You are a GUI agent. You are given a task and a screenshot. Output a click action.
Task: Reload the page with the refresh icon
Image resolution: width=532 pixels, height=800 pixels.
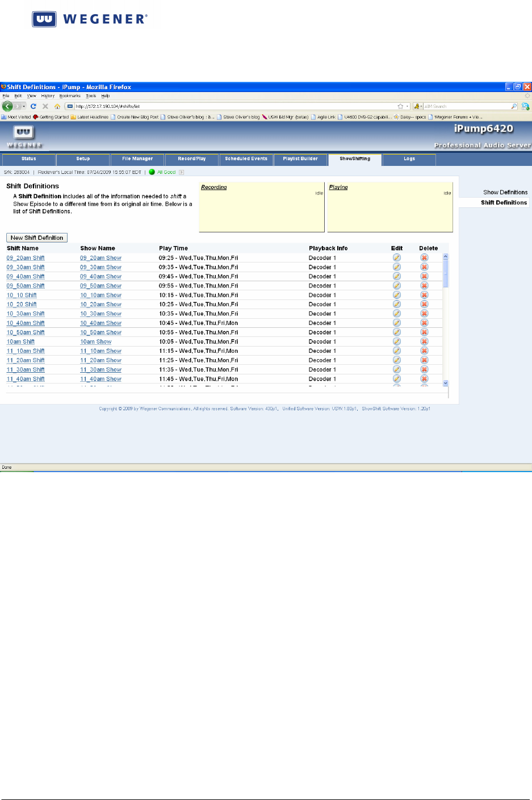click(33, 106)
